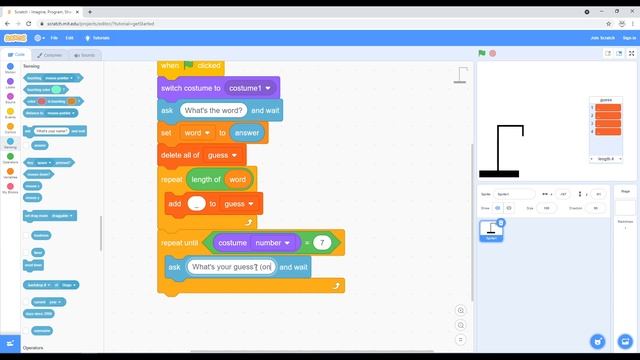The height and width of the screenshot is (360, 640).
Task: Open the Tutorials menu item
Action: 97,38
